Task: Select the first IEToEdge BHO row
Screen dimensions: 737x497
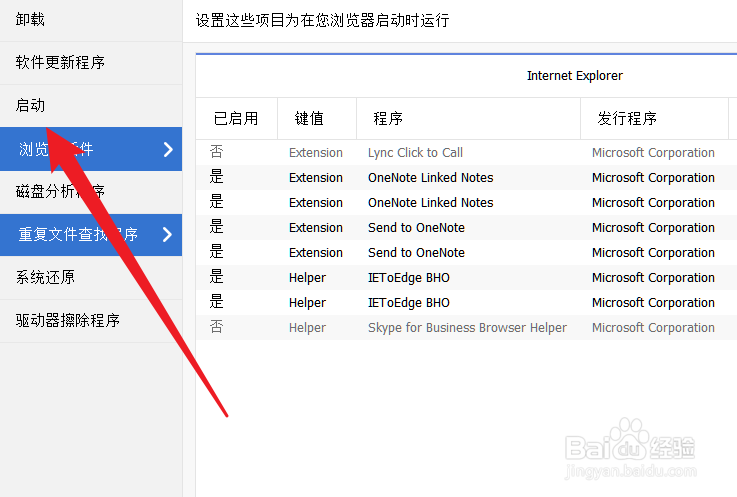Action: pyautogui.click(x=466, y=277)
